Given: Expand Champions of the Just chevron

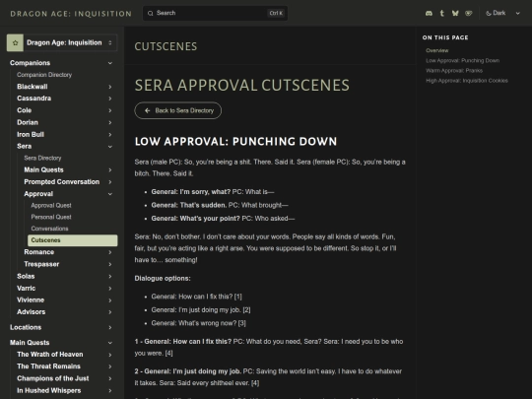Looking at the screenshot, I should coord(110,378).
